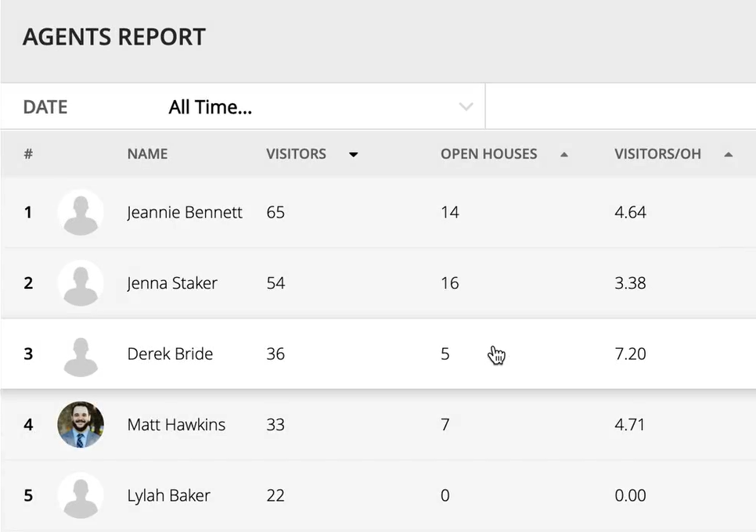This screenshot has height=532, width=756.
Task: Click Jenna Staker's profile avatar icon
Action: click(81, 283)
